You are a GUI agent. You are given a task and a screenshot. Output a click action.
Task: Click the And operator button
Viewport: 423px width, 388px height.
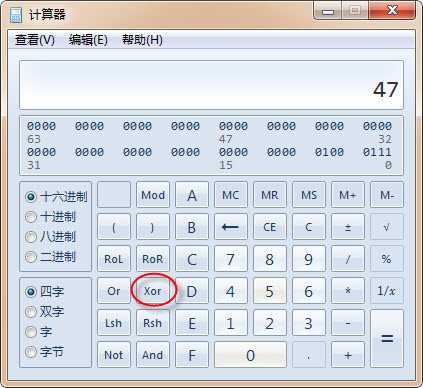click(153, 355)
